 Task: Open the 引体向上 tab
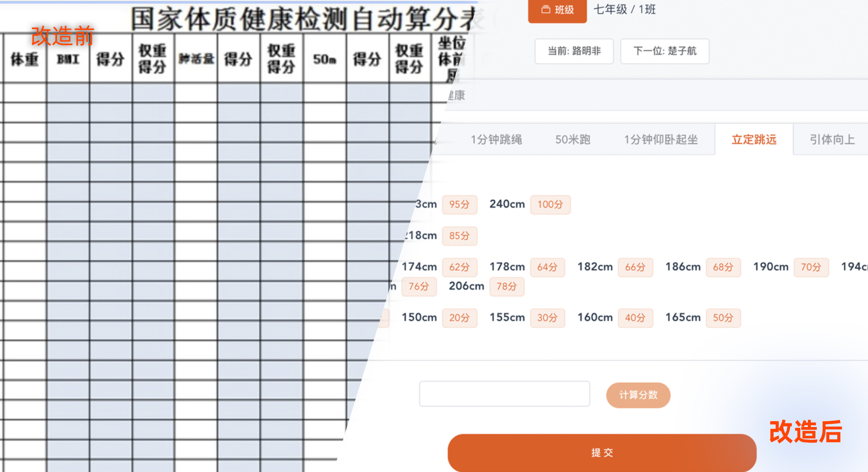pyautogui.click(x=832, y=139)
